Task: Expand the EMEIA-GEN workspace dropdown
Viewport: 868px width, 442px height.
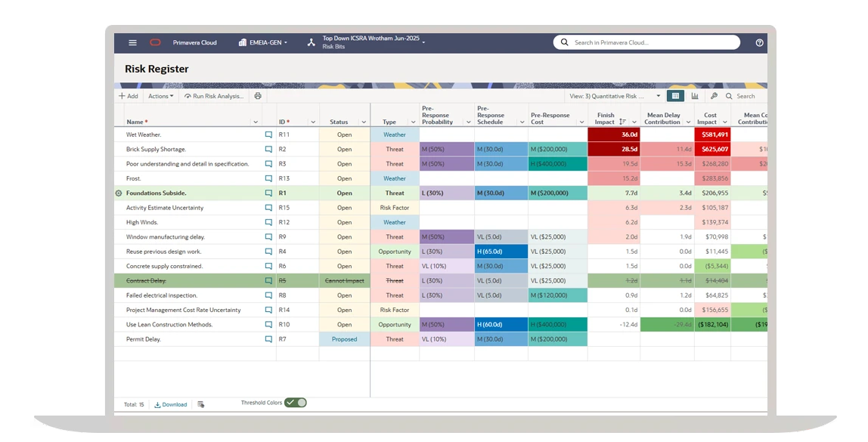Action: pos(264,42)
